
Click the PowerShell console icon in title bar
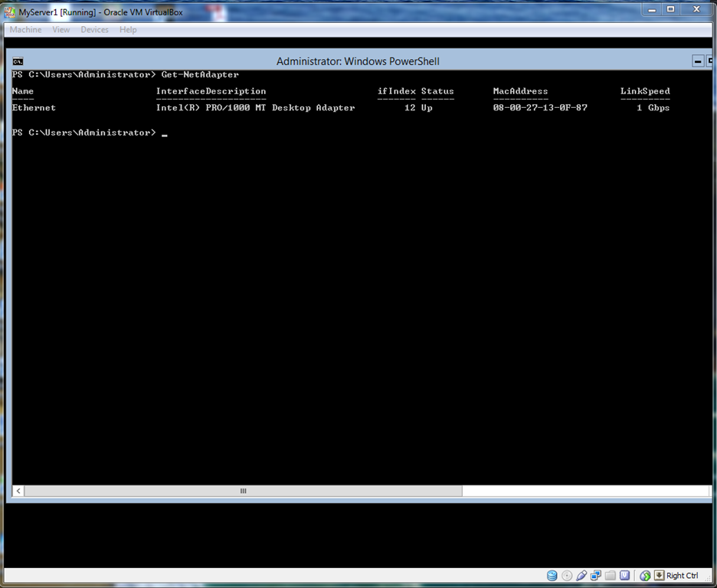[18, 61]
